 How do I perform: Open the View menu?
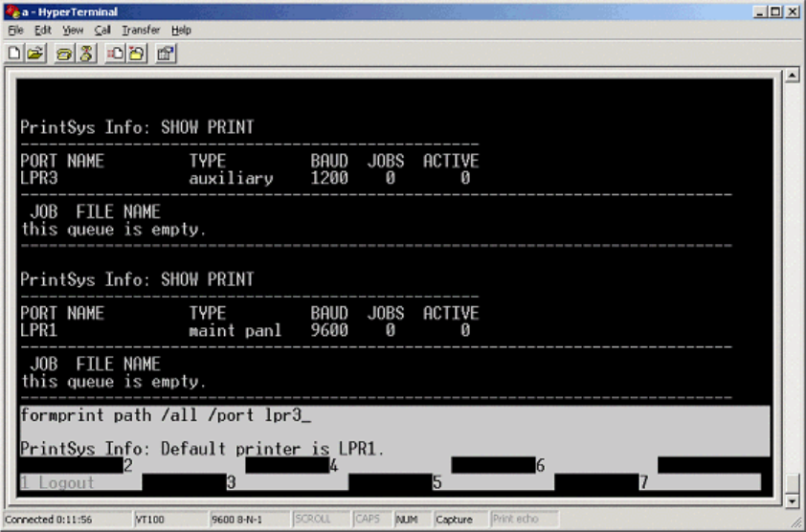[73, 31]
